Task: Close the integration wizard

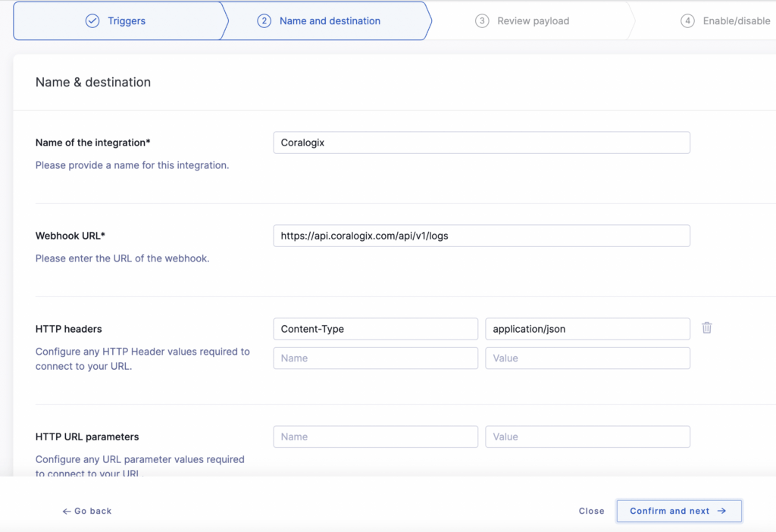Action: 591,511
